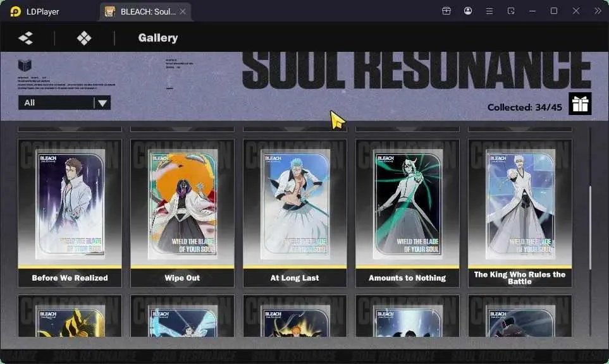Image resolution: width=609 pixels, height=364 pixels.
Task: Expand the LDPlayer side toolbar with the double arrow
Action: pos(598,11)
